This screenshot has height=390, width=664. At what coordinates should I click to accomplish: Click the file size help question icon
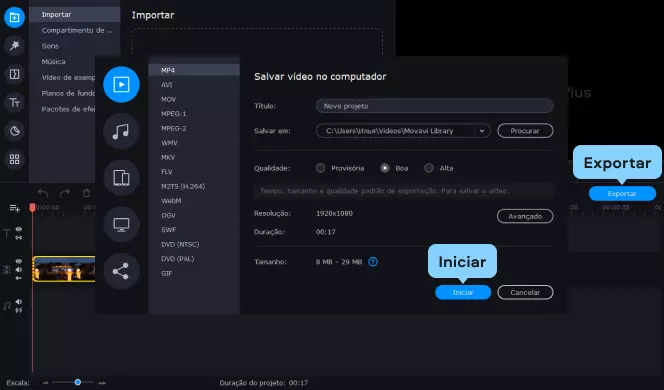(x=373, y=262)
